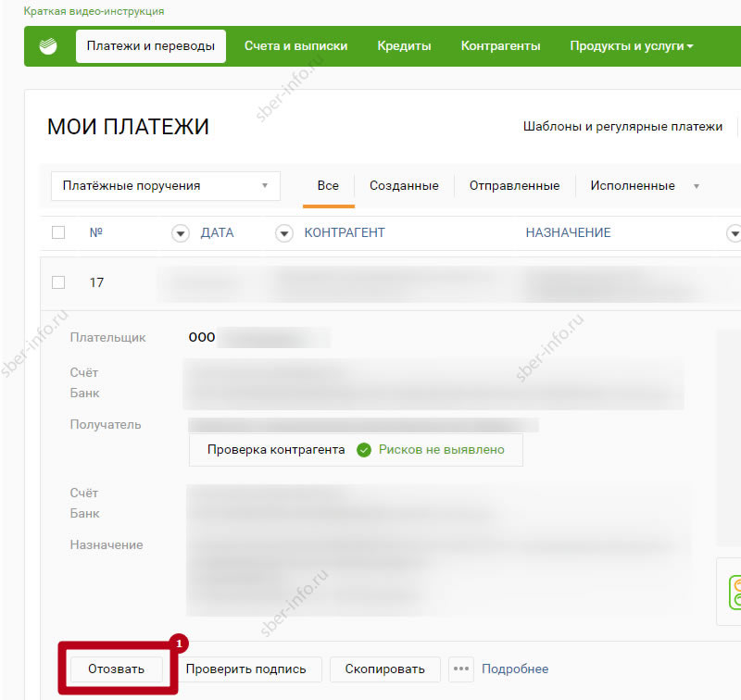Open Кредиты section
Viewport: 741px width, 700px height.
pyautogui.click(x=404, y=46)
